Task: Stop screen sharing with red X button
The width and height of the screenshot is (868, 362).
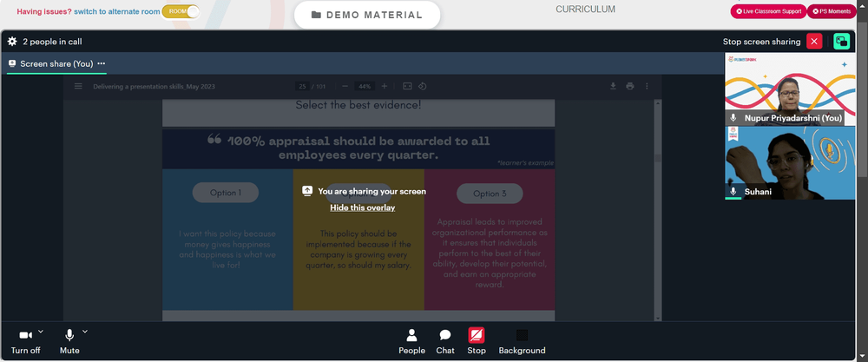Action: click(814, 42)
